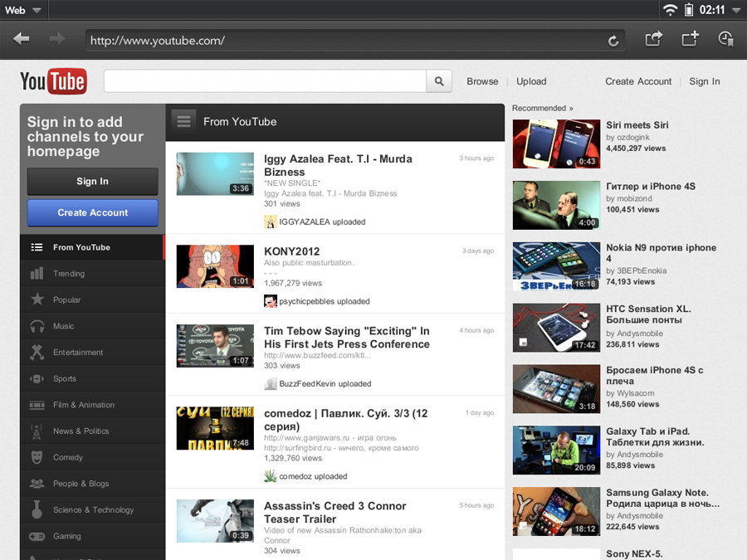Tap the Wi-Fi status icon
This screenshot has width=747, height=560.
coord(671,10)
